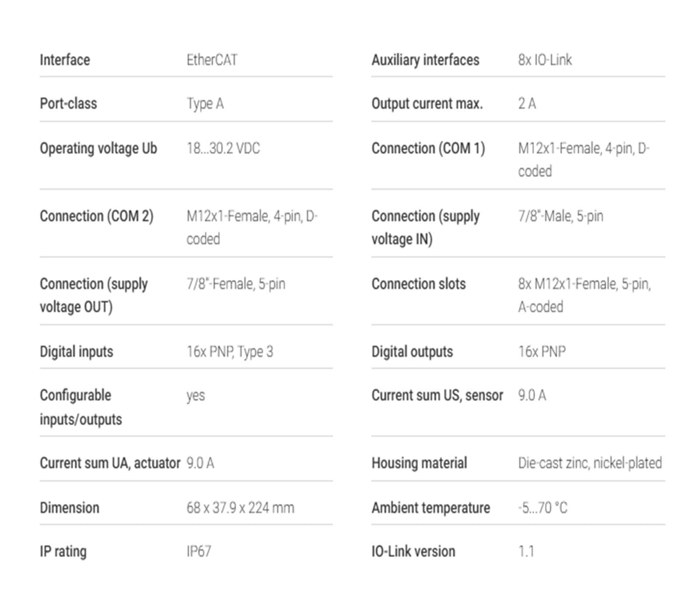This screenshot has height=603, width=700.
Task: Click the Digital inputs label
Action: click(x=76, y=352)
